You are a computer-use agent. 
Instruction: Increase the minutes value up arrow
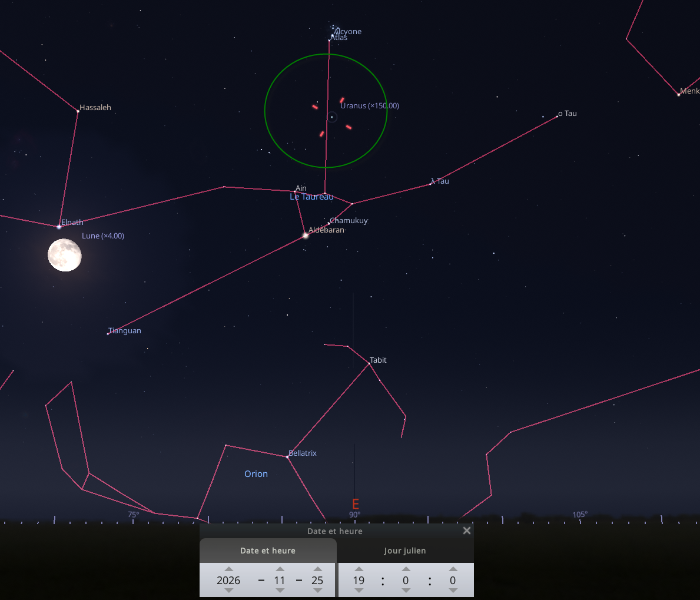tap(406, 569)
